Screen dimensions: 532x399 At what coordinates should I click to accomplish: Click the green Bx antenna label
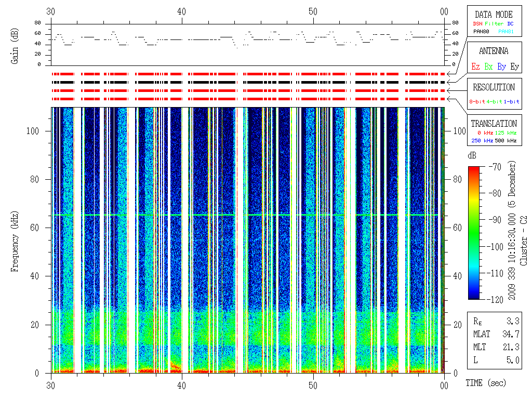(x=488, y=66)
